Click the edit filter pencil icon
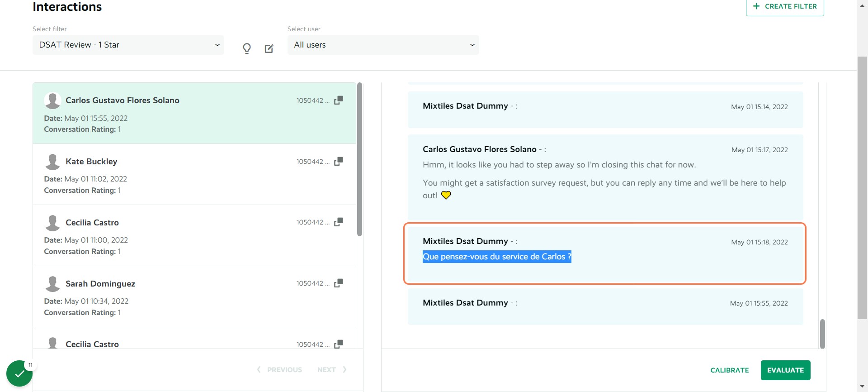868x392 pixels. pyautogui.click(x=269, y=48)
